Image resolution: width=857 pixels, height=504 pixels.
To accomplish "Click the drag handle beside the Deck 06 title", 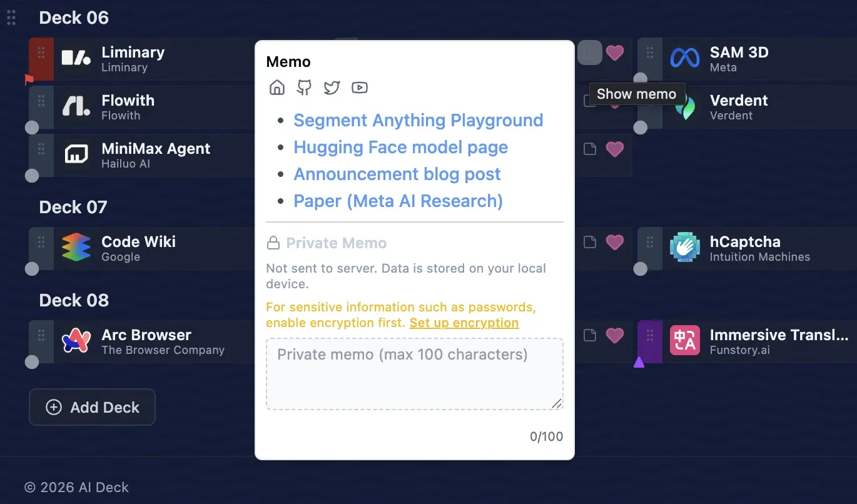I will [11, 18].
